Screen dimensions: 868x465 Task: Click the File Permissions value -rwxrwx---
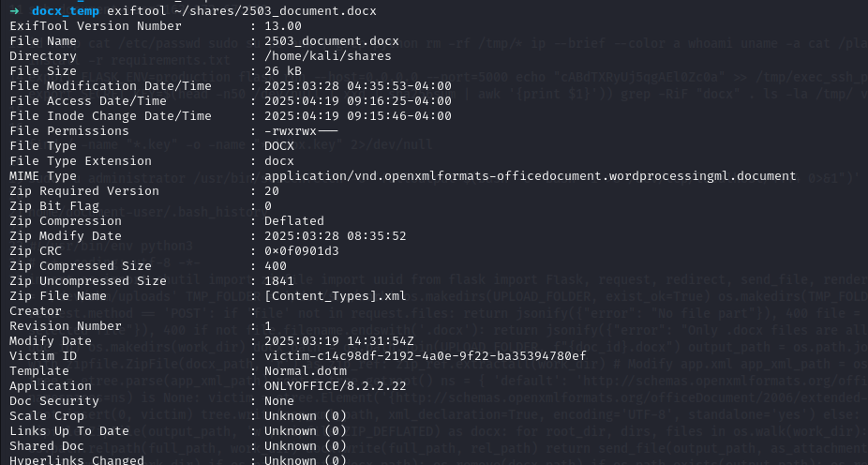[301, 130]
